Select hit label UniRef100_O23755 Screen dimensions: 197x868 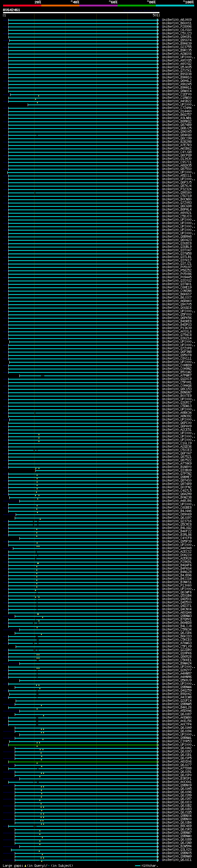177,47
